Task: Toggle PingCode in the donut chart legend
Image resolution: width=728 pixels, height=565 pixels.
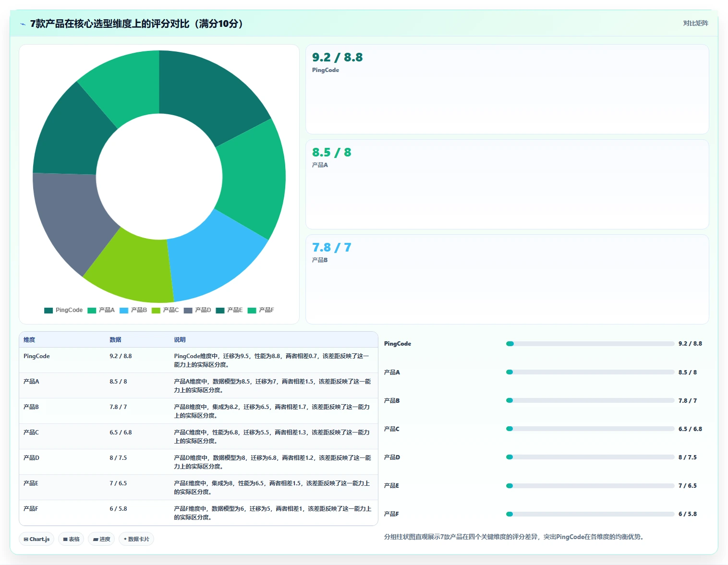Action: pyautogui.click(x=63, y=310)
